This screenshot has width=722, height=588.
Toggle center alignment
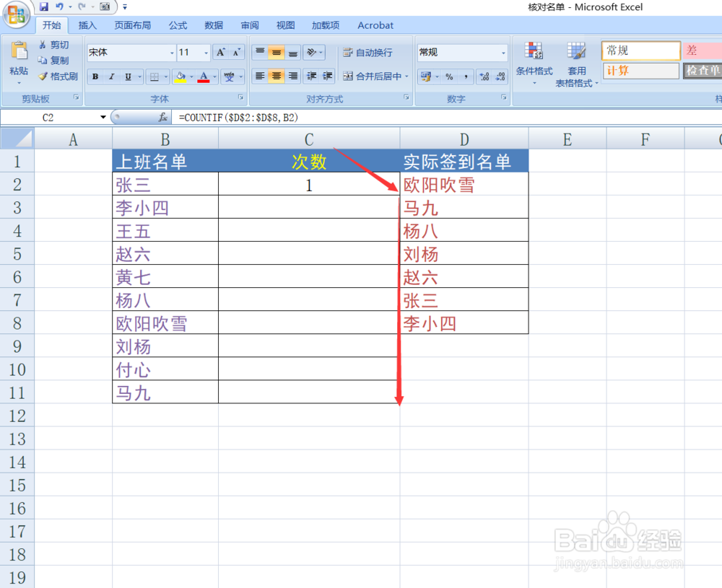coord(275,76)
